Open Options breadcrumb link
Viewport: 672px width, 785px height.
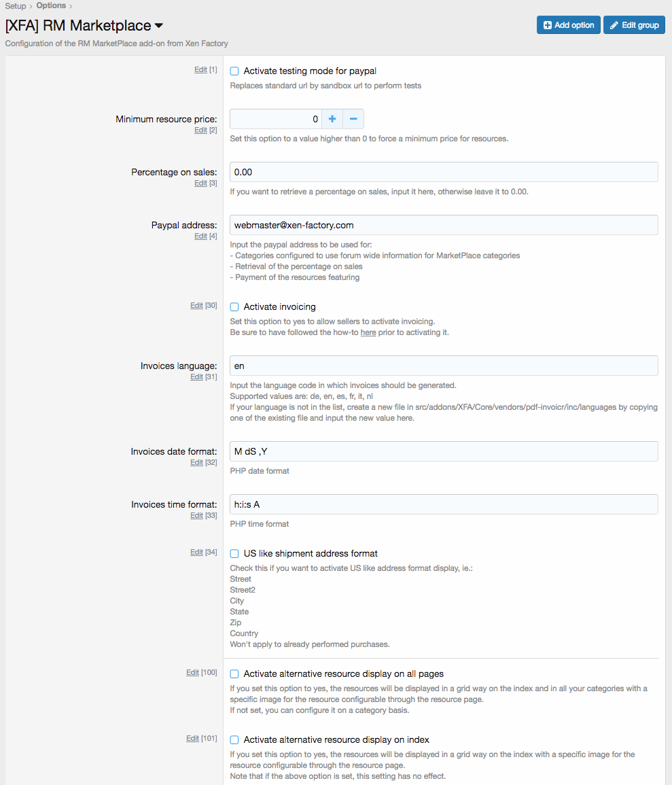51,6
